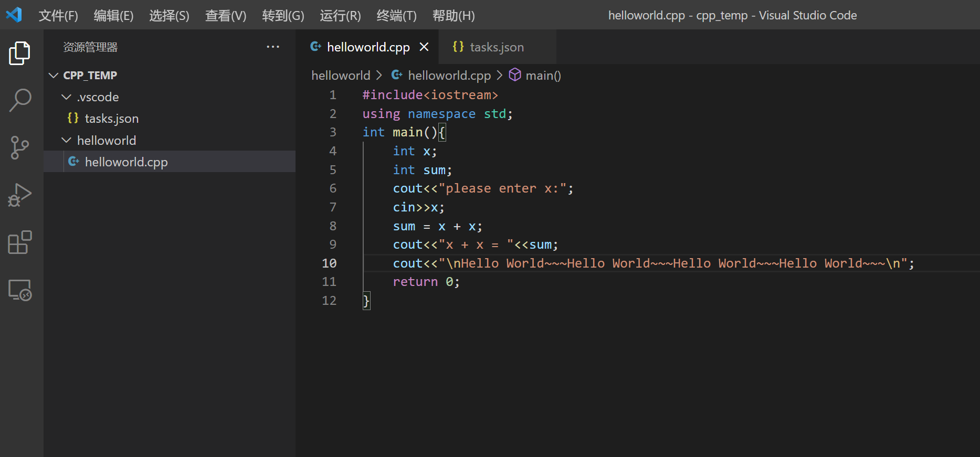The image size is (980, 457).
Task: Open the 查看(V) menu
Action: (x=226, y=16)
